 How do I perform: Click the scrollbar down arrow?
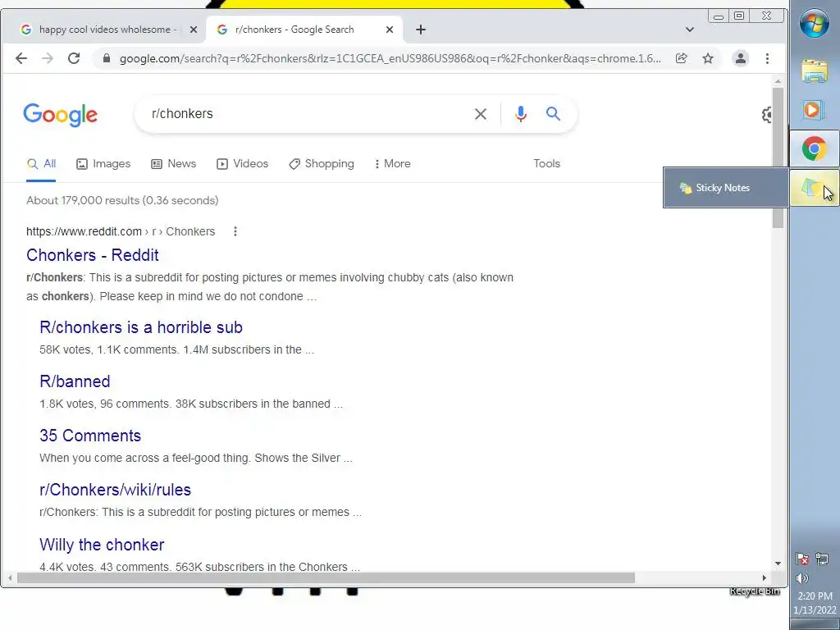[778, 564]
